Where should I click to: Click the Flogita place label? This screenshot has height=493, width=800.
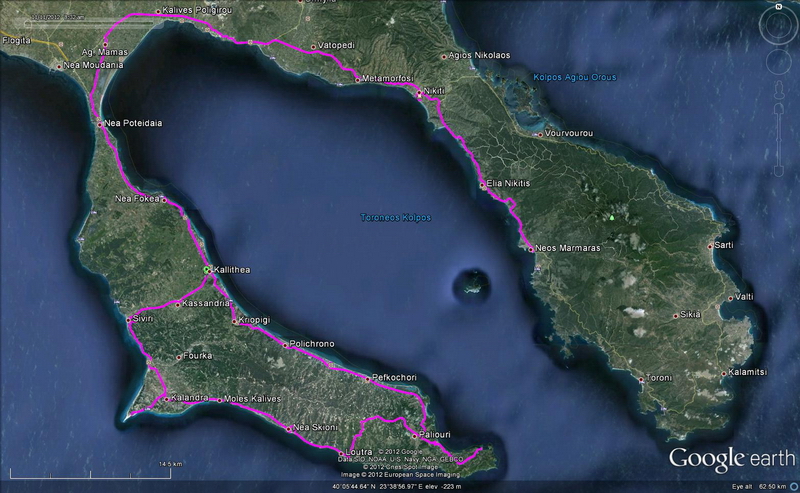pos(16,40)
